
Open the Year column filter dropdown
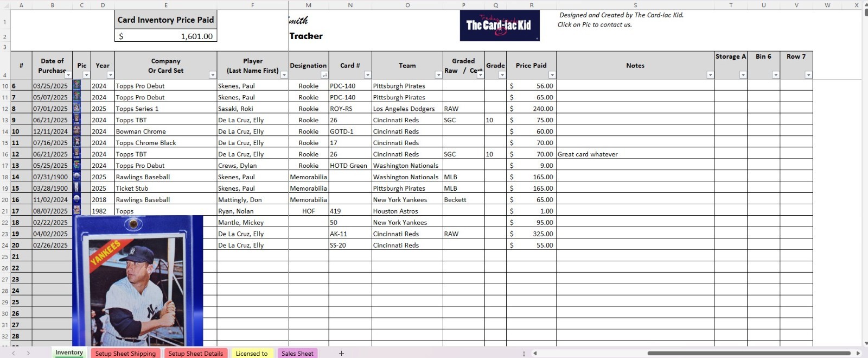(x=110, y=75)
